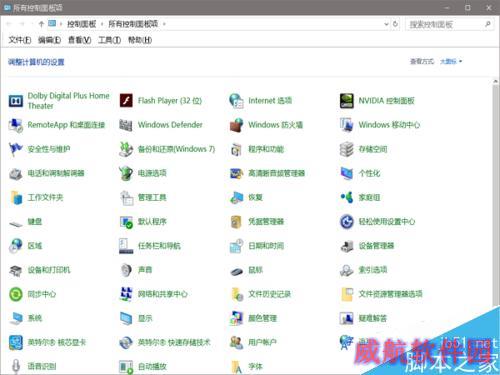This screenshot has width=500, height=375.
Task: Open the 自动播放 icon
Action: coord(126,367)
